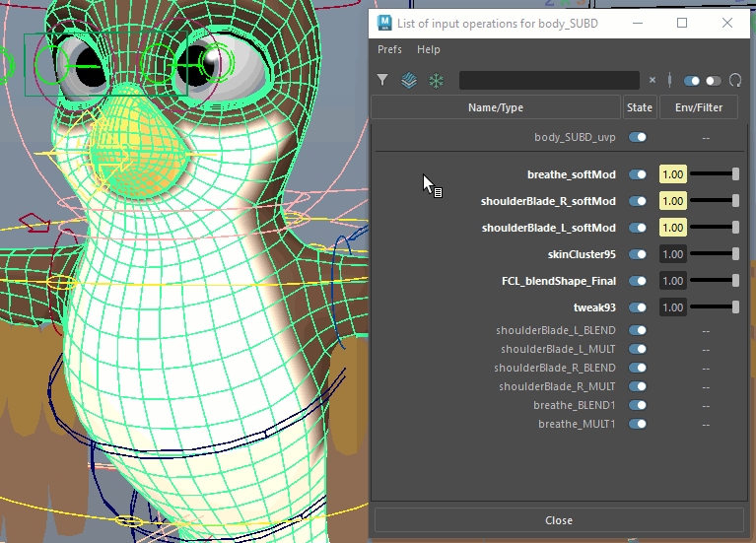756x543 pixels.
Task: Adjust the skinCluster95 envelope slider
Action: pyautogui.click(x=715, y=253)
